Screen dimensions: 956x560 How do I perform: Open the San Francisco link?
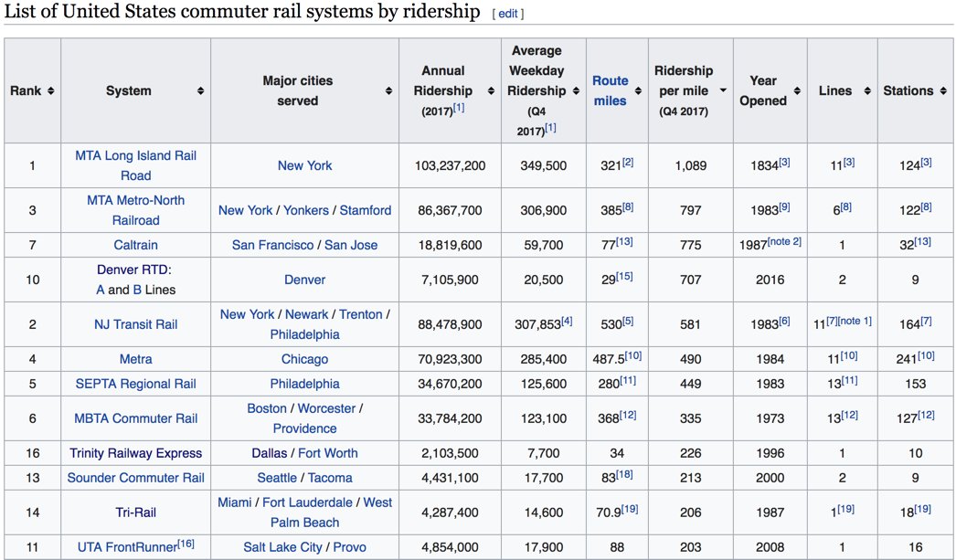click(272, 245)
